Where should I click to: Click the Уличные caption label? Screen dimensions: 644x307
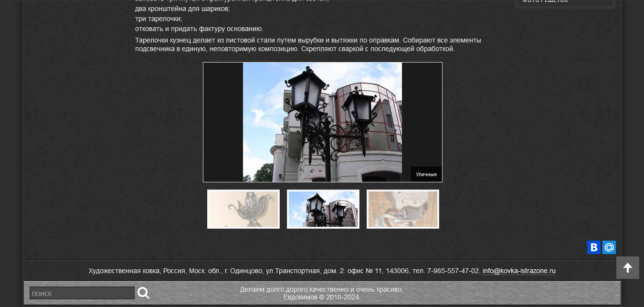pyautogui.click(x=426, y=174)
